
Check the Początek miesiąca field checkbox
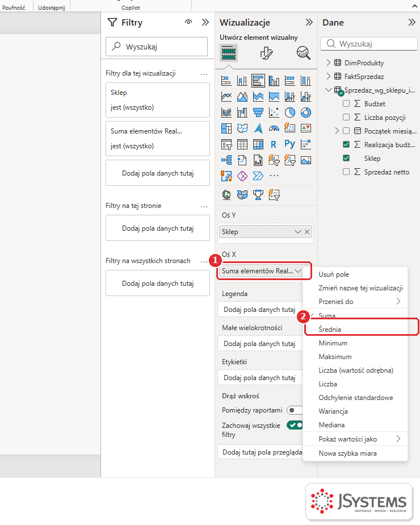click(346, 131)
